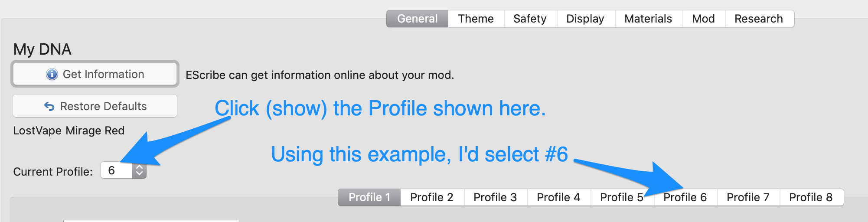Click the Current Profile number field
The height and width of the screenshot is (222, 868).
click(116, 170)
